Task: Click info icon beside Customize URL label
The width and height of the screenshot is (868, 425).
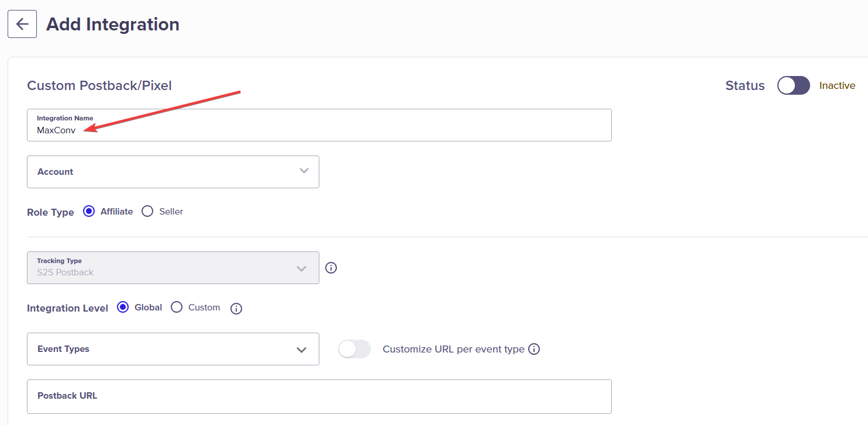Action: 534,349
